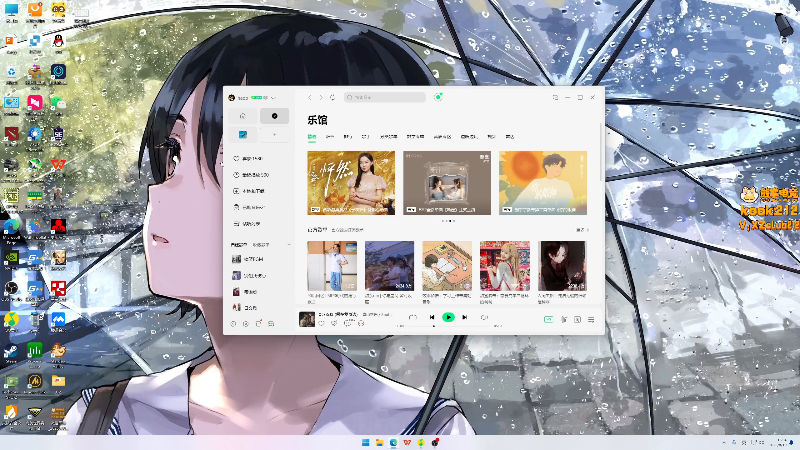Switch to the first playlists section tab
Screen dimensions: 800x450
[x=238, y=245]
